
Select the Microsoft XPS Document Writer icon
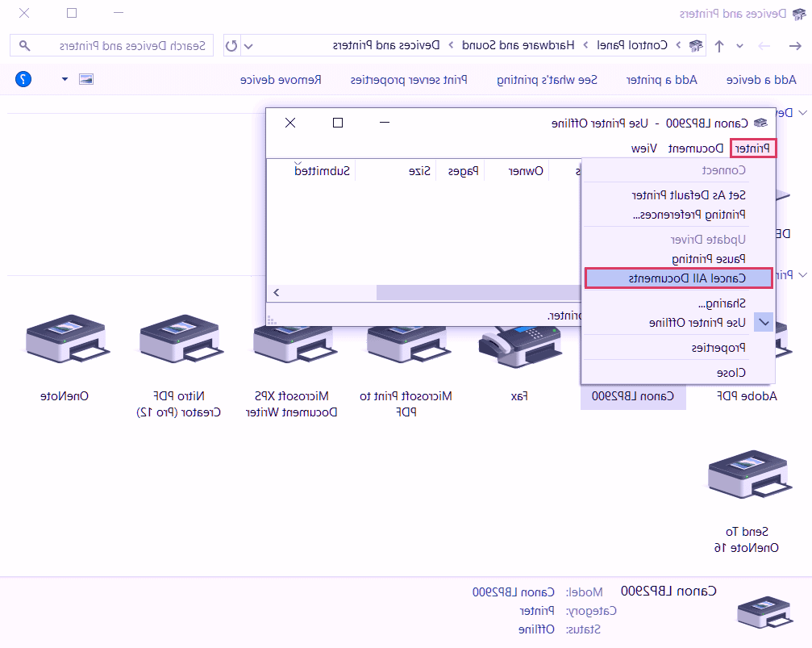[294, 345]
